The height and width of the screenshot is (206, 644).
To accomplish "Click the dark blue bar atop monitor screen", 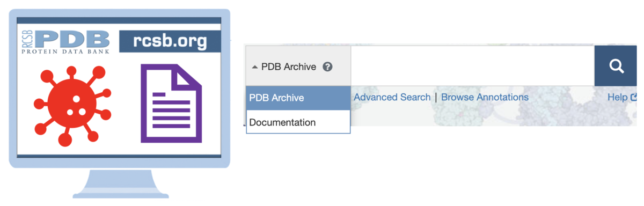I will coord(119,20).
